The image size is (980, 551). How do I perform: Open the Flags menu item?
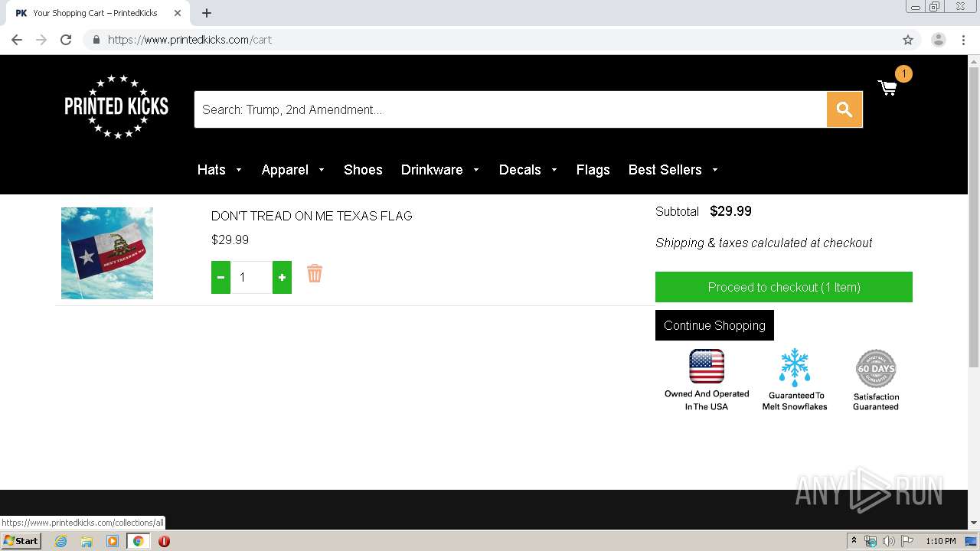tap(593, 170)
